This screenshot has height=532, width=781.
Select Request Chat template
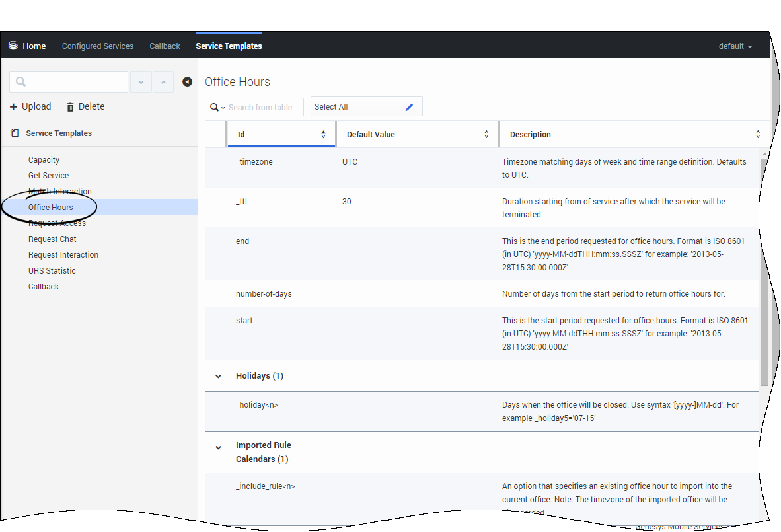52,239
